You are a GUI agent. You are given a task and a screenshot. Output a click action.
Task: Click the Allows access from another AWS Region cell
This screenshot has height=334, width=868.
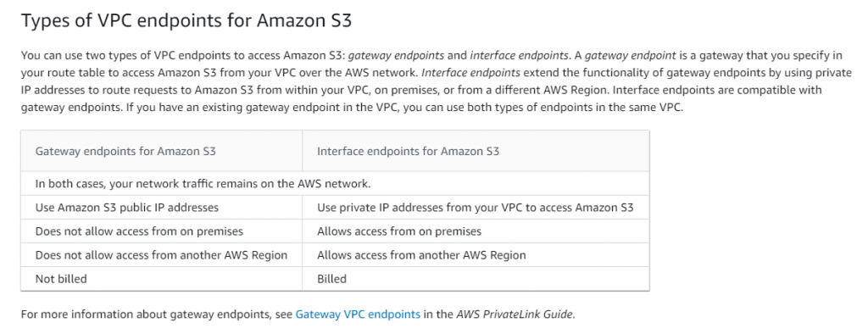[x=476, y=255]
